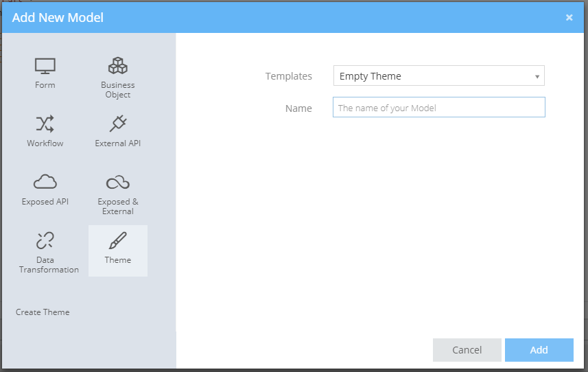Click the "Add New Model" dialog title

(x=58, y=17)
